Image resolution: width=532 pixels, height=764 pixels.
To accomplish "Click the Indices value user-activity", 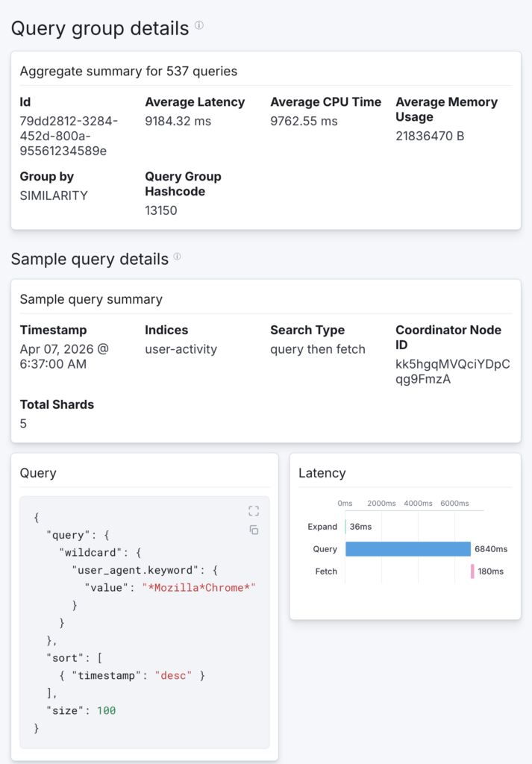I will click(x=181, y=349).
